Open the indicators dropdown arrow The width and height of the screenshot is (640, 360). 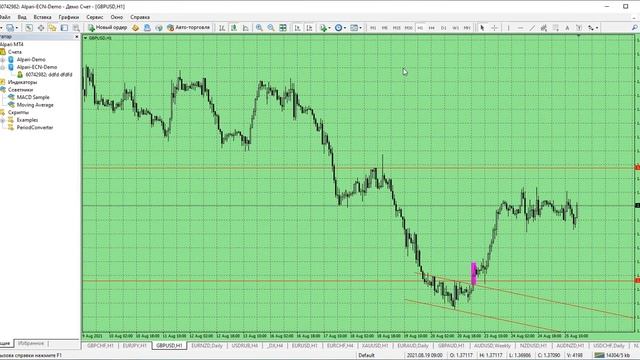point(329,28)
